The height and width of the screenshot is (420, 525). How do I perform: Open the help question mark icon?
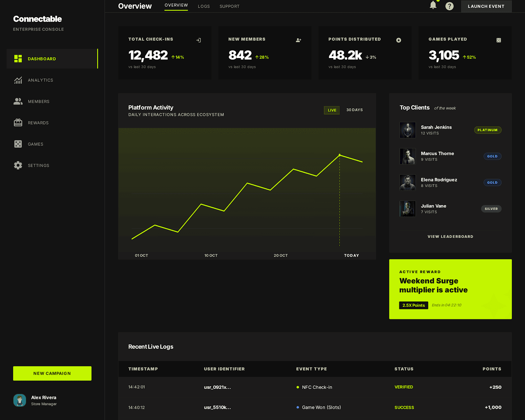[x=450, y=6]
